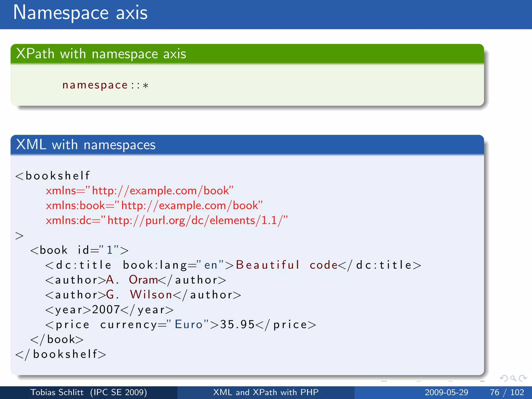Click the Namespace axis slide title
This screenshot has height=399, width=532.
80,12
